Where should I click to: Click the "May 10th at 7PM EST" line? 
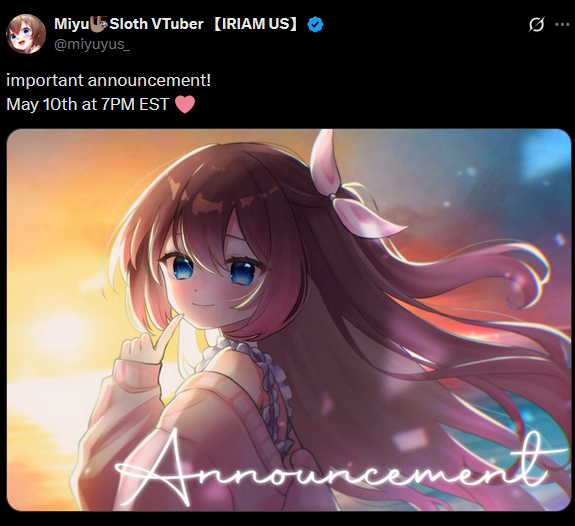tap(88, 104)
